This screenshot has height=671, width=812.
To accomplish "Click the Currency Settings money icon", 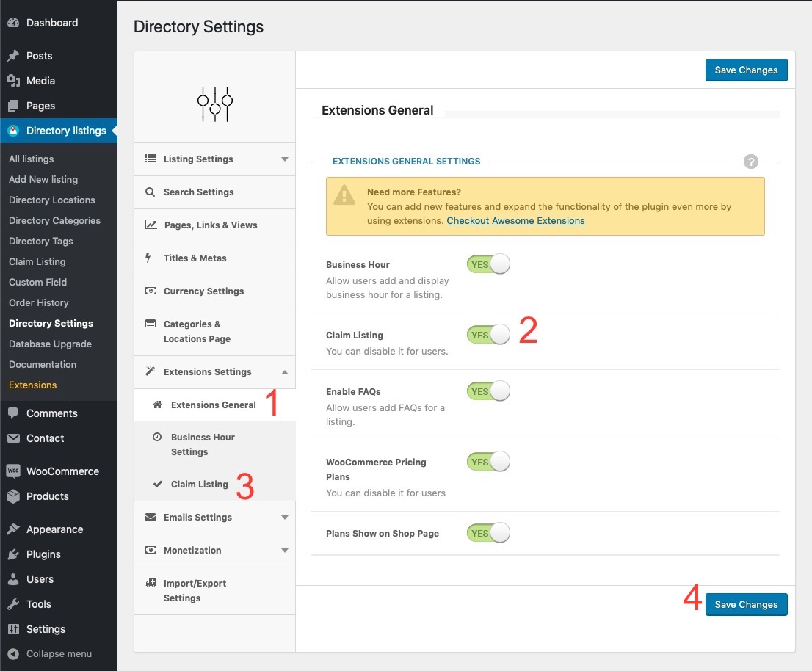I will coord(151,291).
